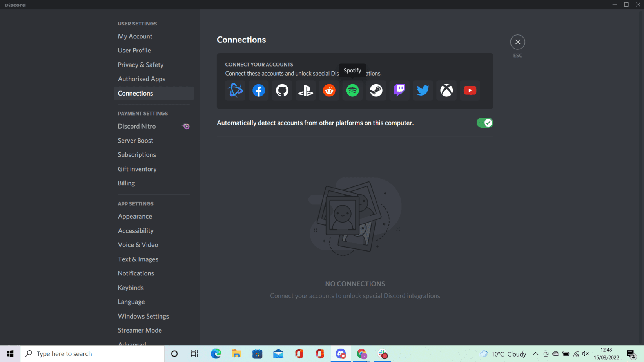Viewport: 644px width, 362px height.
Task: Click the taskbar search box
Action: 92,354
